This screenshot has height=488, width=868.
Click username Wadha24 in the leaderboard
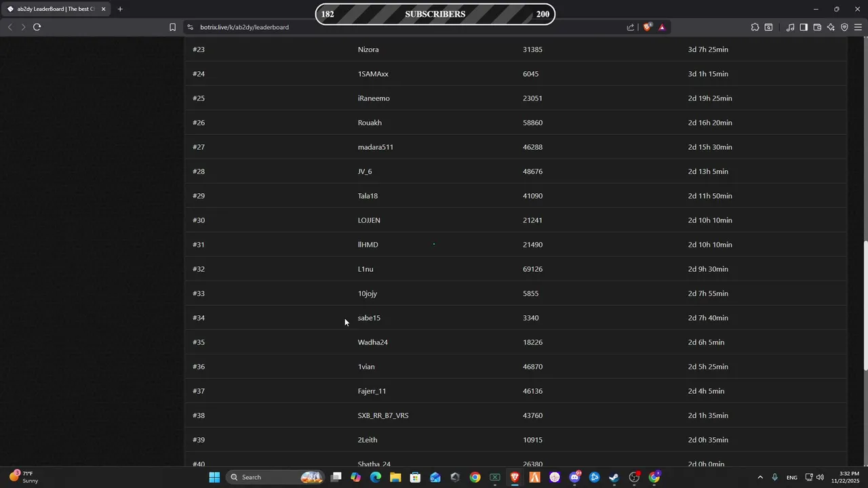[373, 342]
